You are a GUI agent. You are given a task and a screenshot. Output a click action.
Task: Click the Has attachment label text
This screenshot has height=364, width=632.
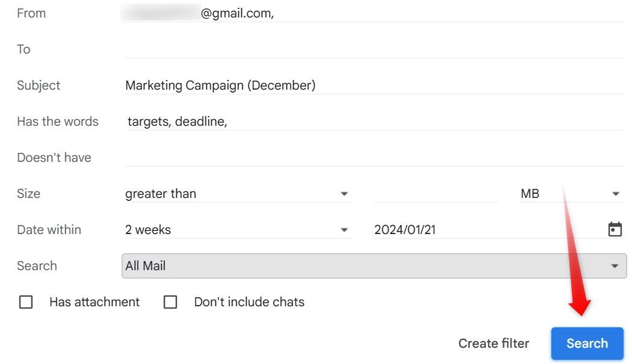click(94, 302)
